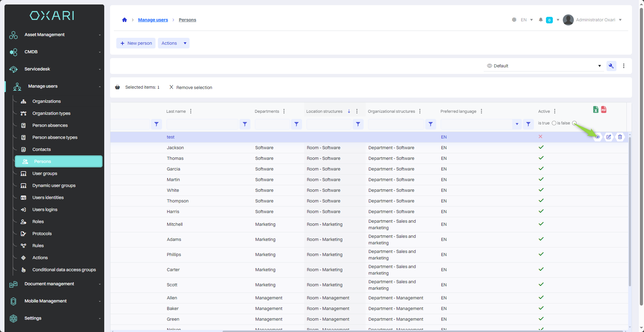Export the table to Excel

[x=595, y=110]
